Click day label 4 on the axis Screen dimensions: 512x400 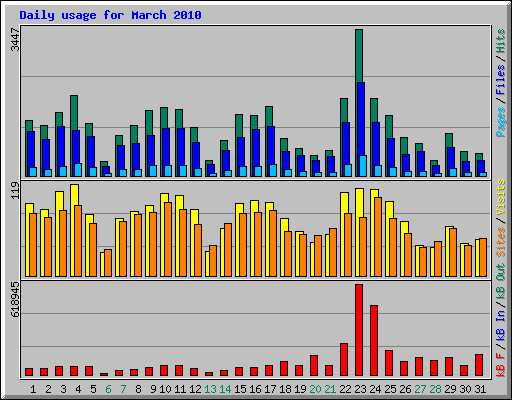coord(78,389)
